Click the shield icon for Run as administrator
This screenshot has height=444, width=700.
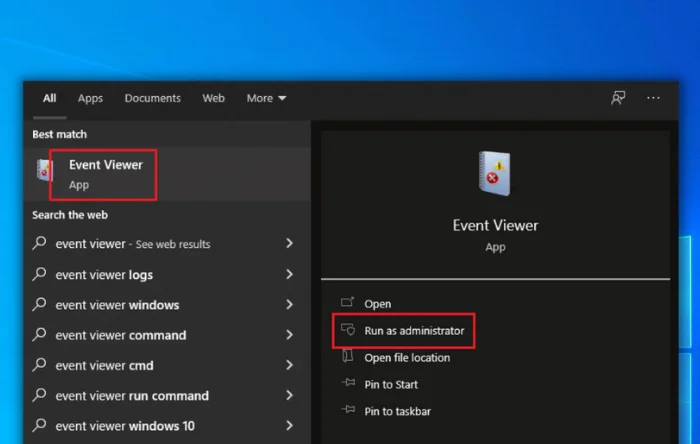click(348, 330)
